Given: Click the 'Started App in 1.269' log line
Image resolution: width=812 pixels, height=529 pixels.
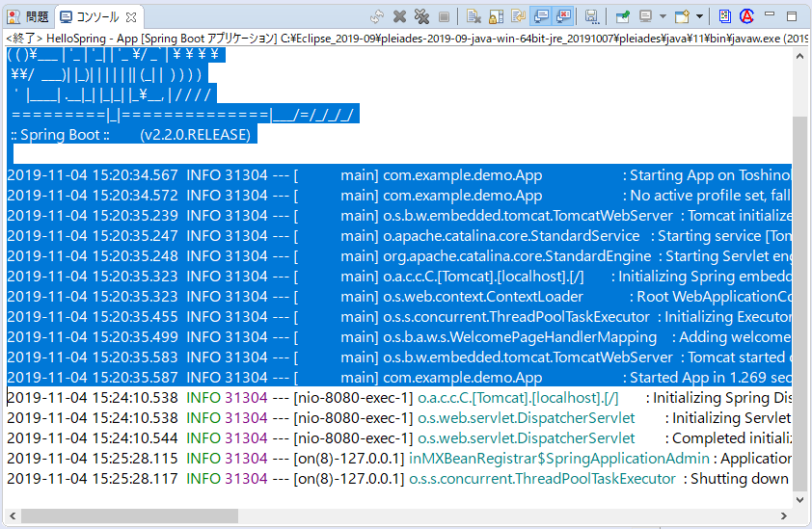Looking at the screenshot, I should pyautogui.click(x=399, y=378).
